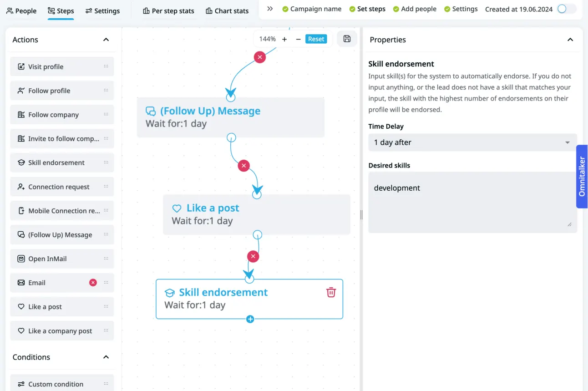This screenshot has height=391, width=588.
Task: Collapse the Actions section
Action: [x=106, y=40]
